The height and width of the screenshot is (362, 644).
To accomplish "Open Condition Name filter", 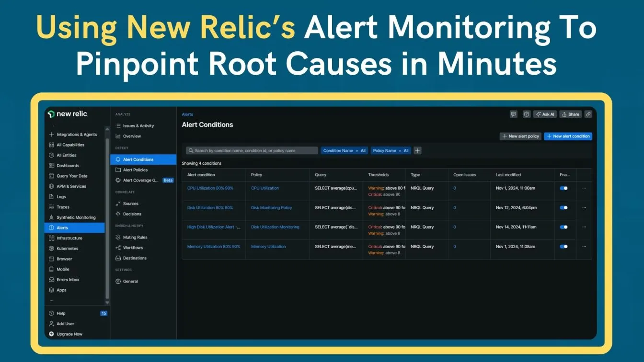I will [344, 150].
